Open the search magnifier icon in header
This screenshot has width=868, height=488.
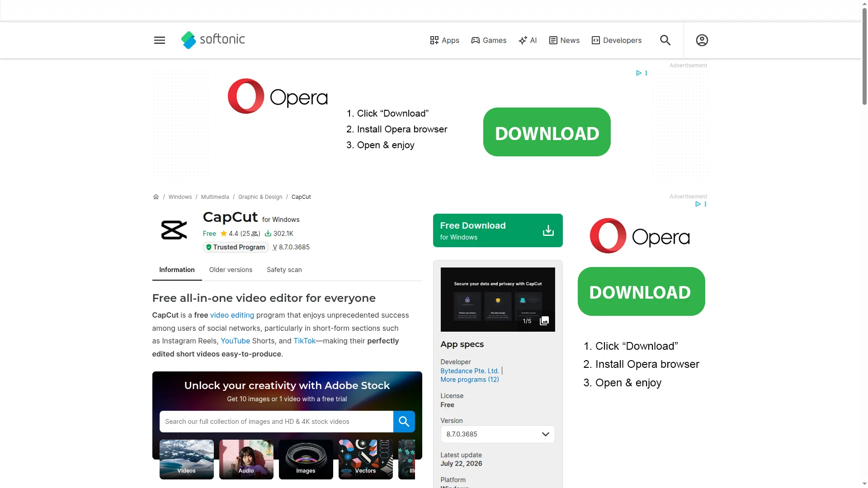click(665, 40)
